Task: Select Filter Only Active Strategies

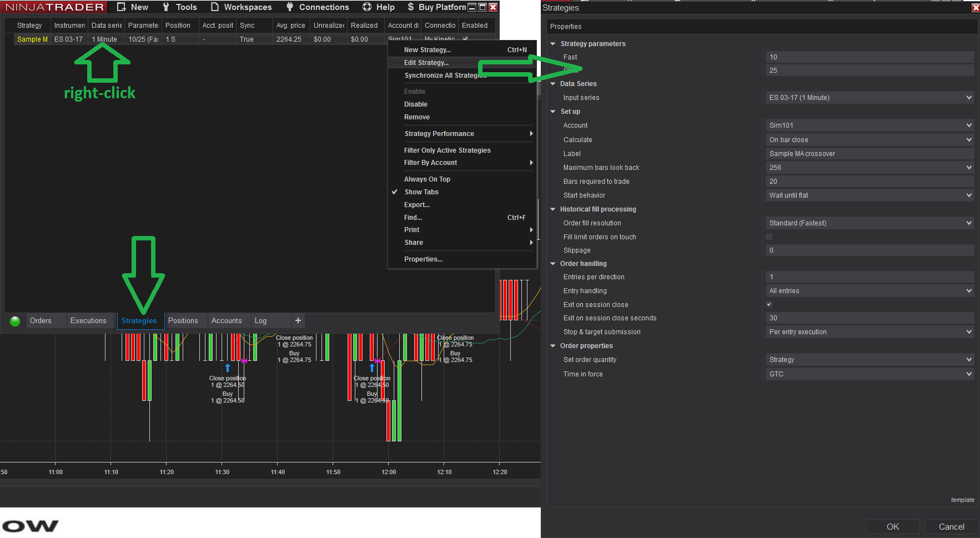Action: (462, 150)
